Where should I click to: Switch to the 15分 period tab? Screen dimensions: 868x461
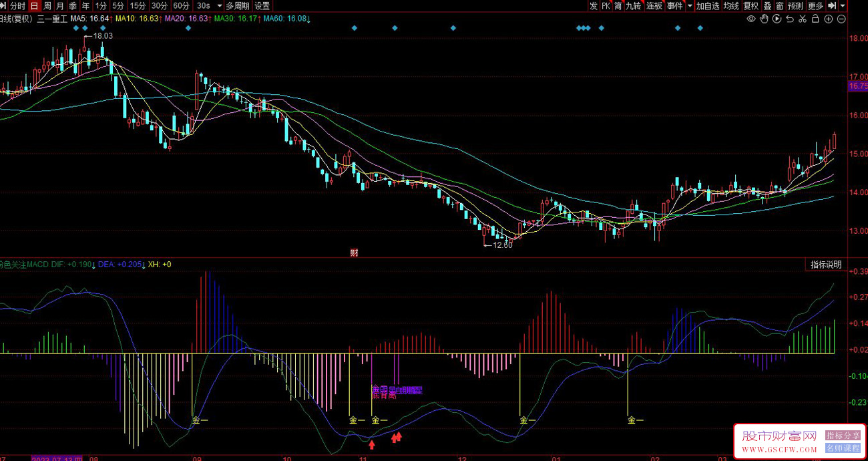(x=138, y=6)
